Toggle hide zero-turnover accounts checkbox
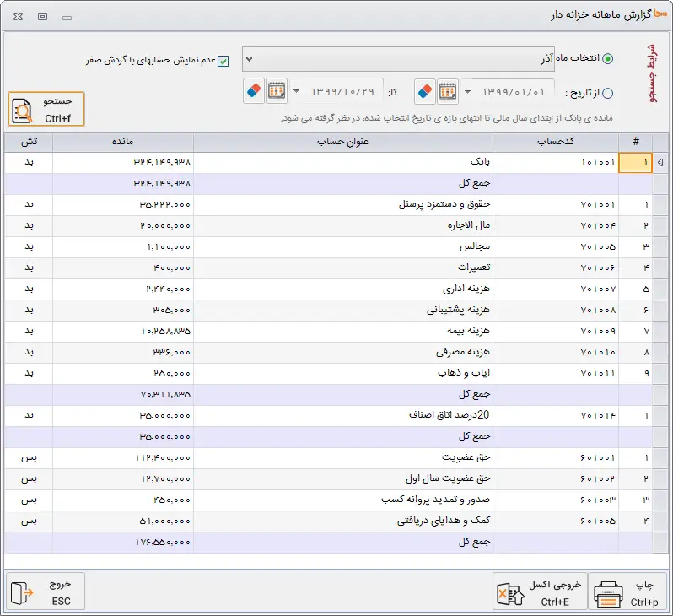Screen dimensions: 673x616 pos(223,61)
